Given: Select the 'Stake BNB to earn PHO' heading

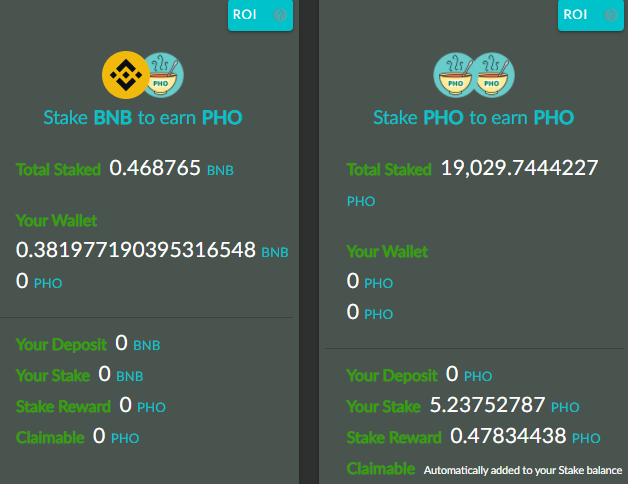Looking at the screenshot, I should 143,117.
